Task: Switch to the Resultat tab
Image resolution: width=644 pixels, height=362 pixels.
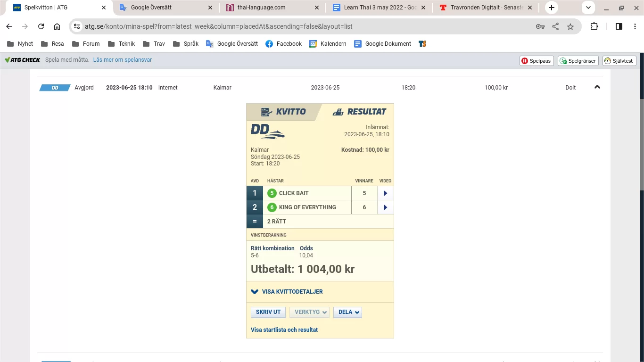Action: 359,112
